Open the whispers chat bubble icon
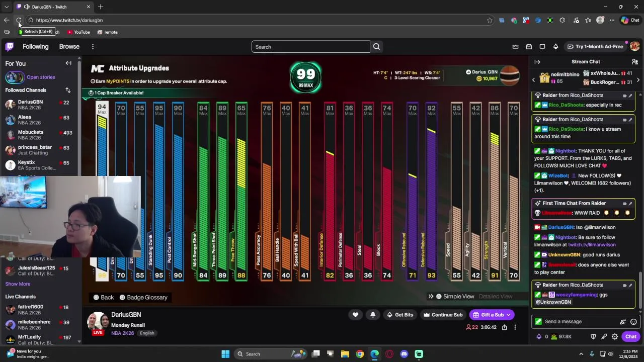This screenshot has height=362, width=644. (x=542, y=47)
